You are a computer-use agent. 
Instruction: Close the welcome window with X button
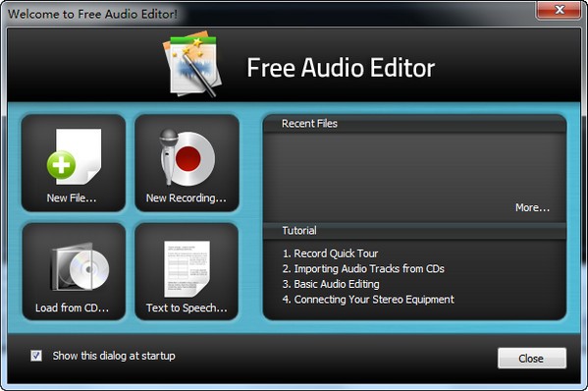pos(560,10)
